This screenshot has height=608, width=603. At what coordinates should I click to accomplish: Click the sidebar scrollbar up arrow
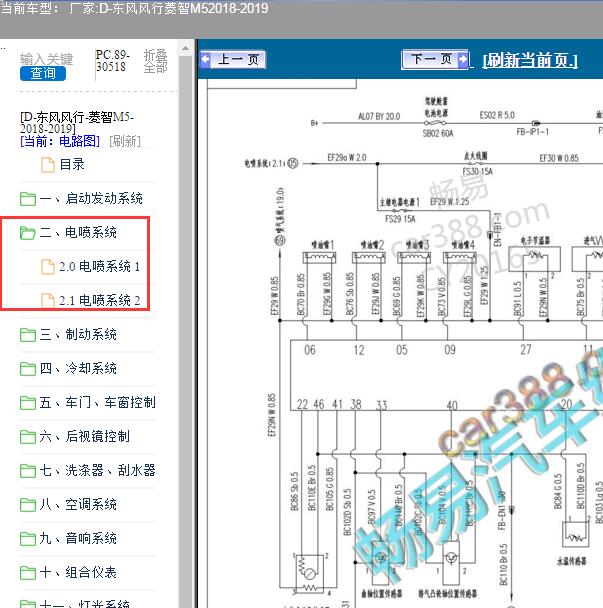pos(185,48)
